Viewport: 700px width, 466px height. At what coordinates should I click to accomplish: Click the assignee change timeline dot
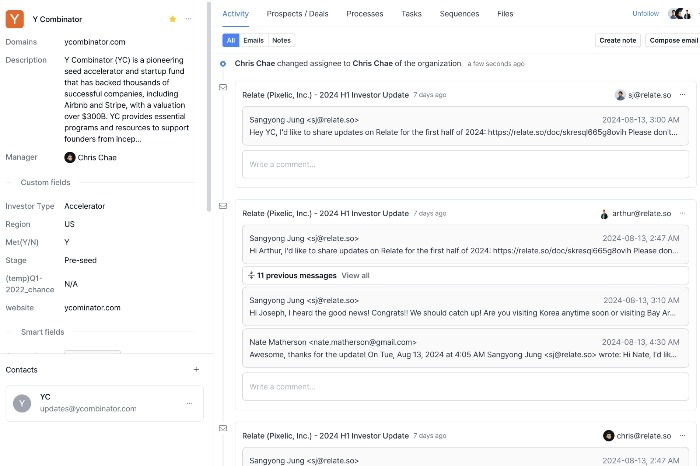(223, 64)
